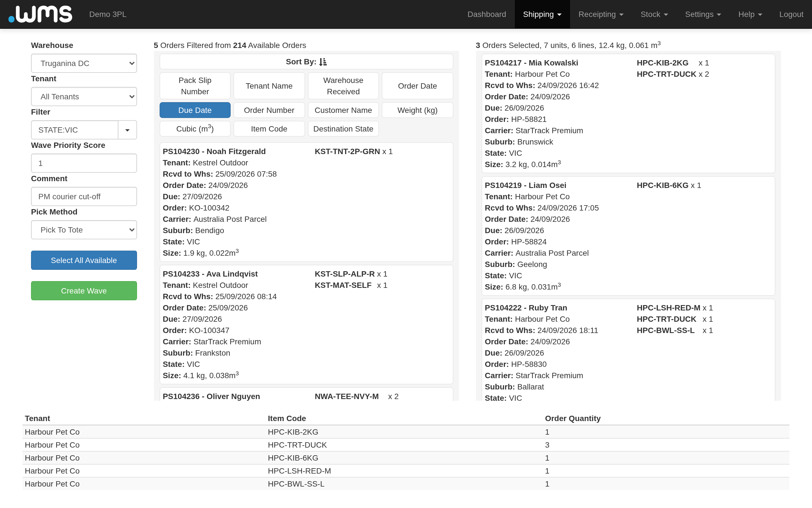This screenshot has height=508, width=812.
Task: Click the Logout link
Action: pos(791,14)
